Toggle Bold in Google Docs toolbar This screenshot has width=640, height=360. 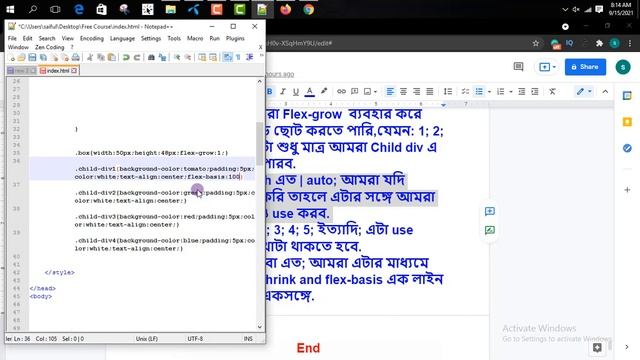coord(270,91)
